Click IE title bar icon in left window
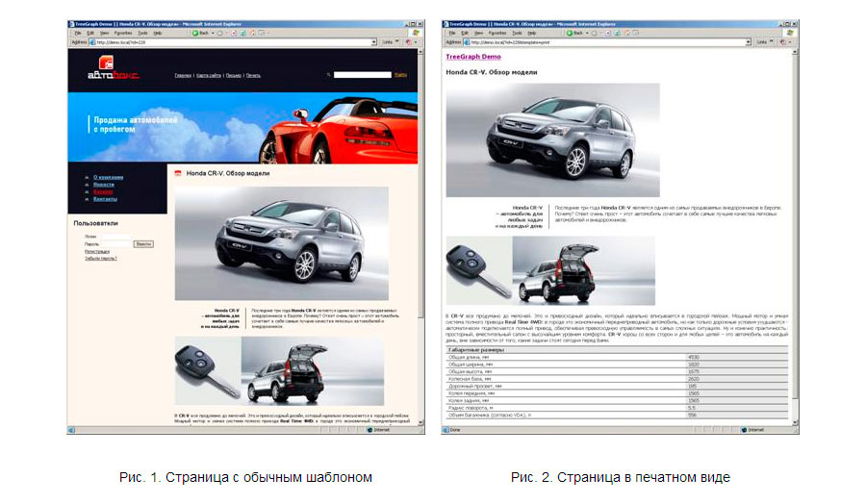The image size is (866, 504). 71,24
